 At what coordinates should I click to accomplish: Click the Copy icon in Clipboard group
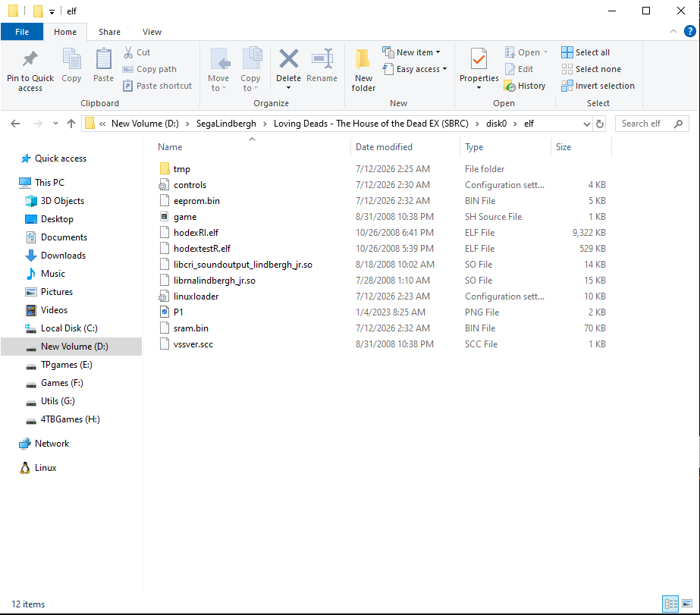click(x=71, y=59)
